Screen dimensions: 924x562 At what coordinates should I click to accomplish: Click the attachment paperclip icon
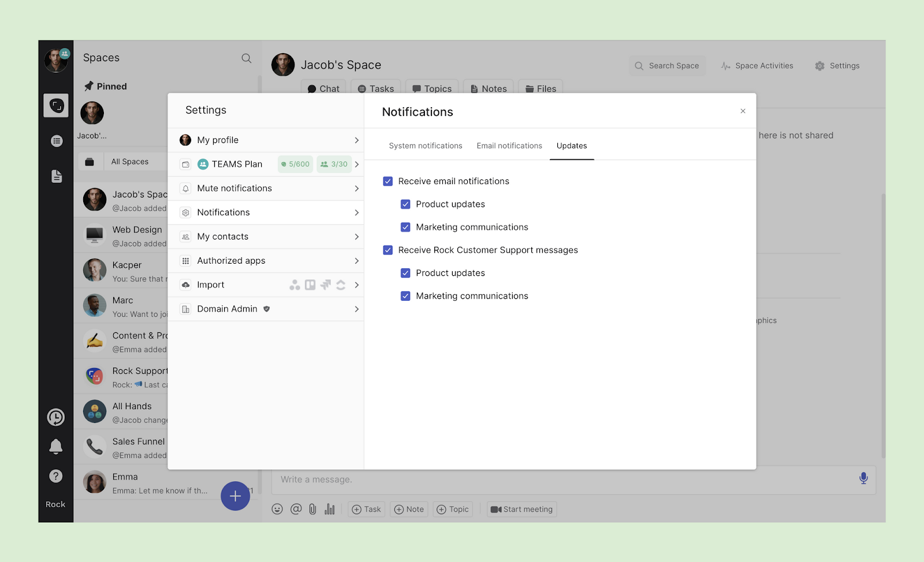(312, 509)
